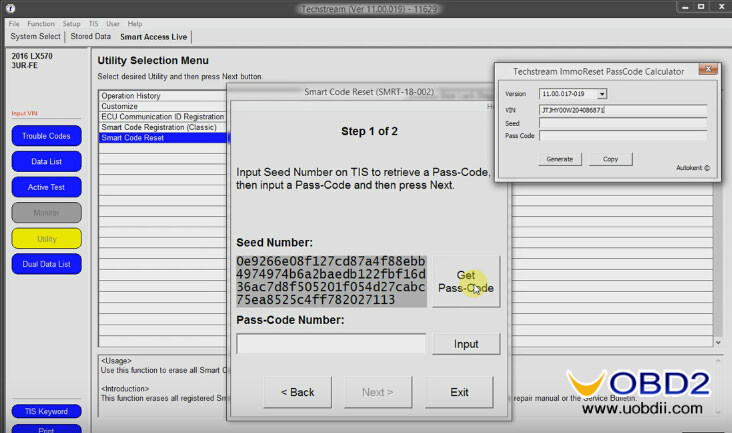This screenshot has height=433, width=732.
Task: Open the Function menu
Action: pos(41,24)
